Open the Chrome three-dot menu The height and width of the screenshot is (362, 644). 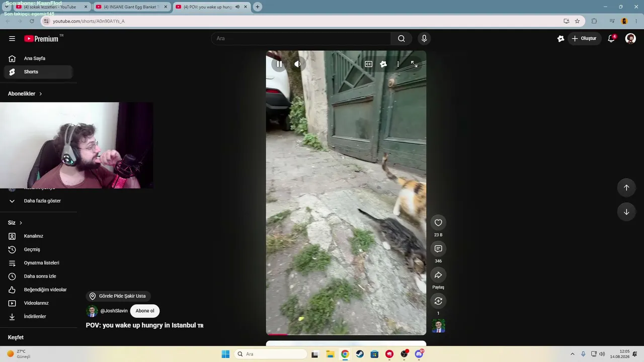(x=636, y=21)
